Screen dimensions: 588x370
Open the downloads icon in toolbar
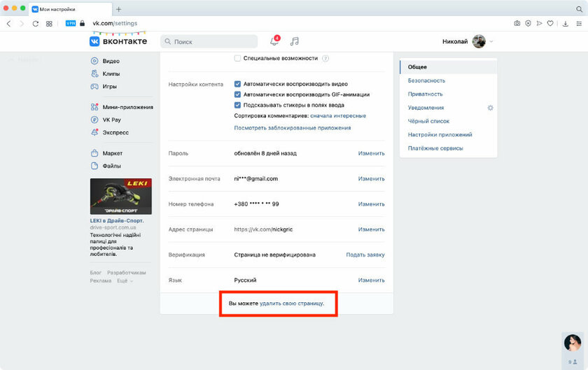[566, 24]
